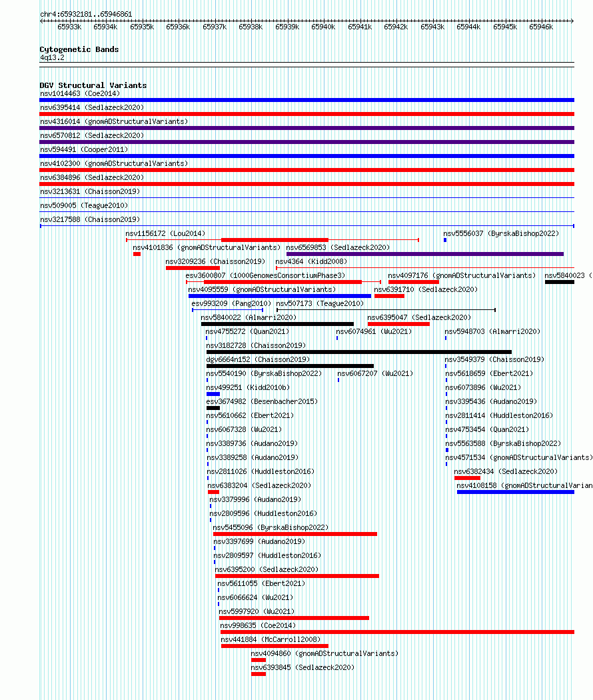The height and width of the screenshot is (700, 593).
Task: Select nsv4097176 red variant bar
Action: (x=414, y=282)
